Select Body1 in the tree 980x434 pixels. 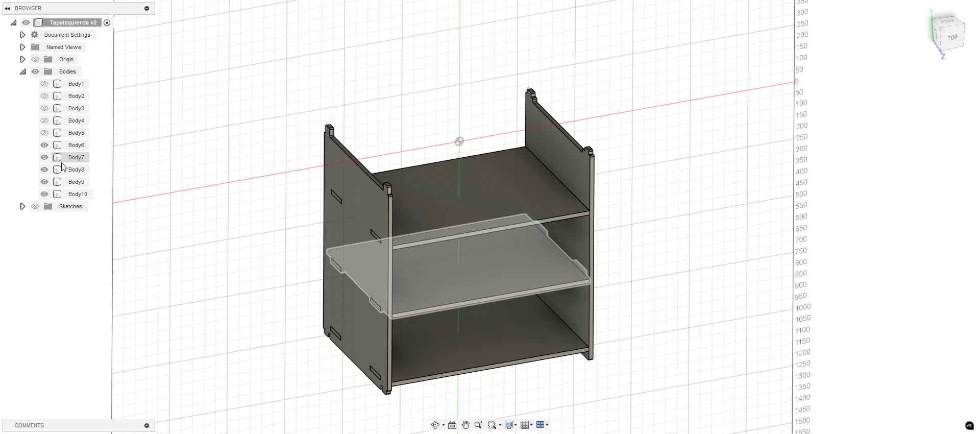[76, 84]
